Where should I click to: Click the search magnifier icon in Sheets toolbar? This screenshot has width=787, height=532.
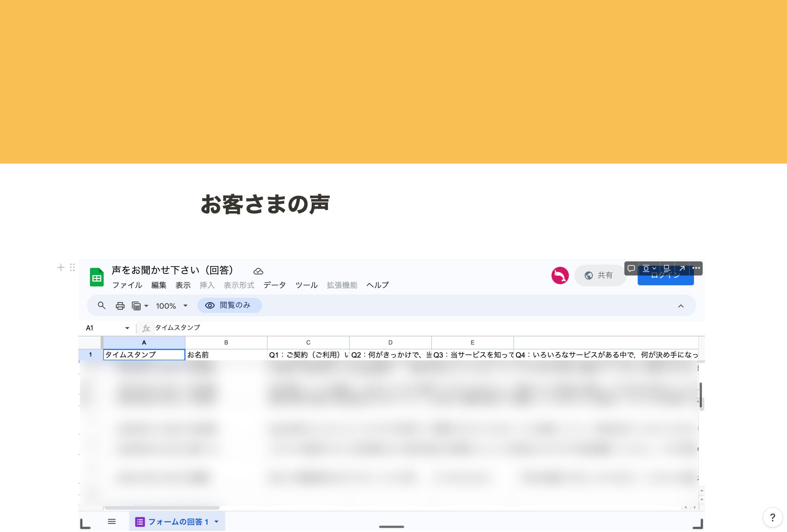(x=101, y=306)
